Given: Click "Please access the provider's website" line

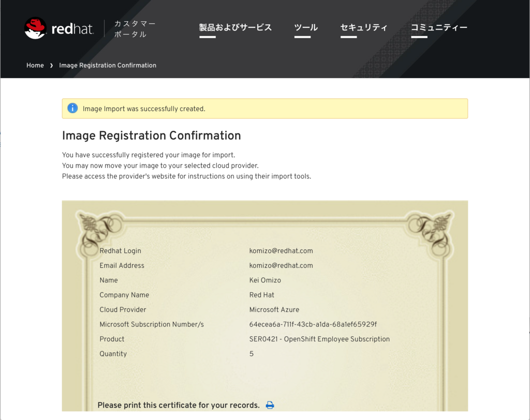Looking at the screenshot, I should (186, 176).
